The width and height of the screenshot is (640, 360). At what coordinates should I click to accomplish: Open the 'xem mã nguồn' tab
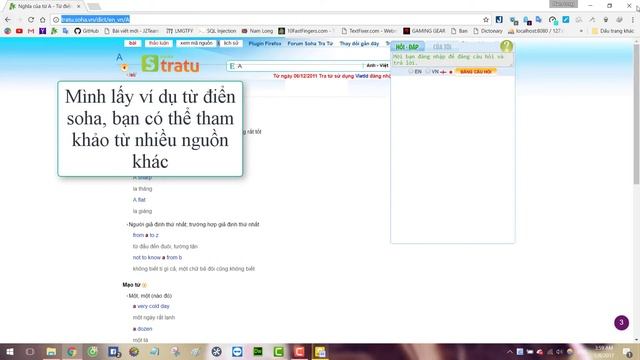[196, 43]
